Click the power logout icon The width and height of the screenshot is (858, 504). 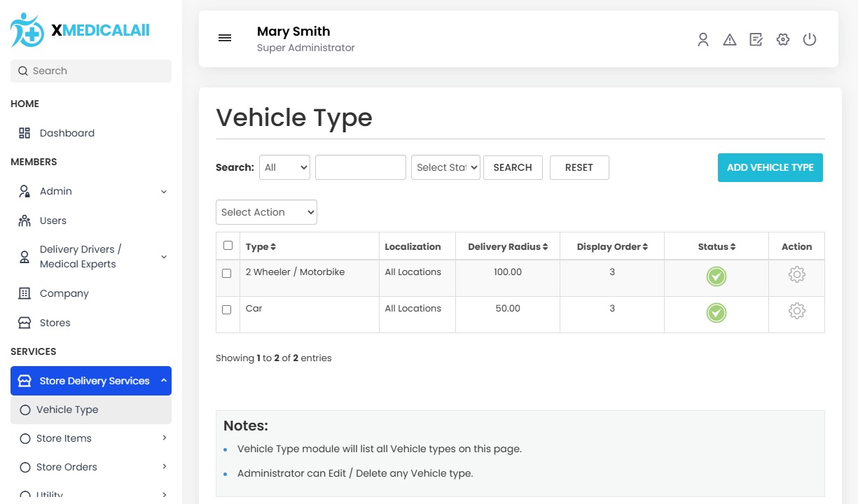coord(810,40)
